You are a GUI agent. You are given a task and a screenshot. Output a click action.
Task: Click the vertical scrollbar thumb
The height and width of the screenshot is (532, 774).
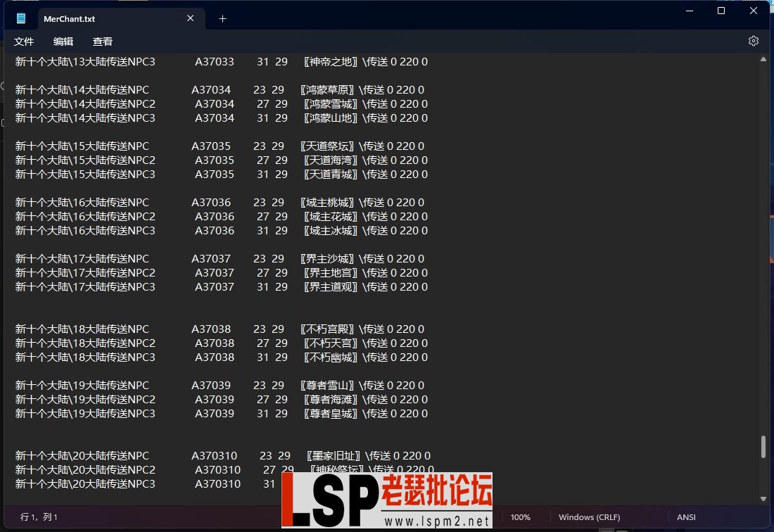[763, 447]
